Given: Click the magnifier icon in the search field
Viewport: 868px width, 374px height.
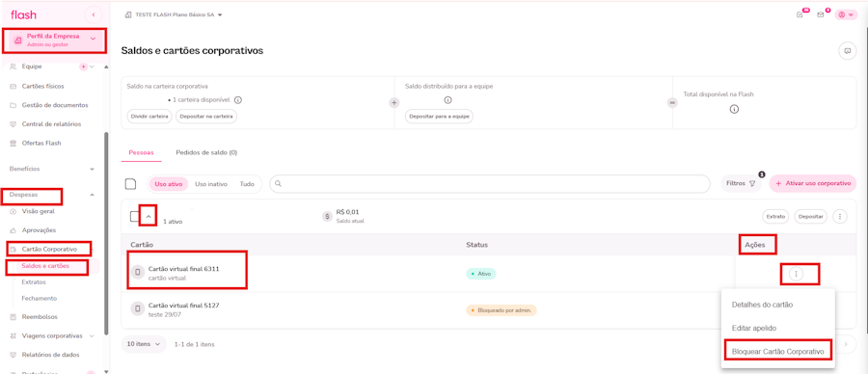Looking at the screenshot, I should tap(279, 184).
